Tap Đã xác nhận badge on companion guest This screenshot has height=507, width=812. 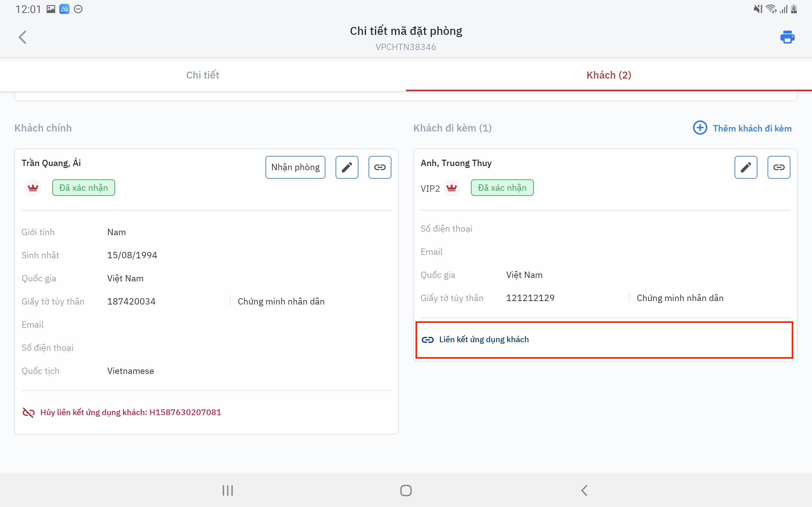coord(502,188)
